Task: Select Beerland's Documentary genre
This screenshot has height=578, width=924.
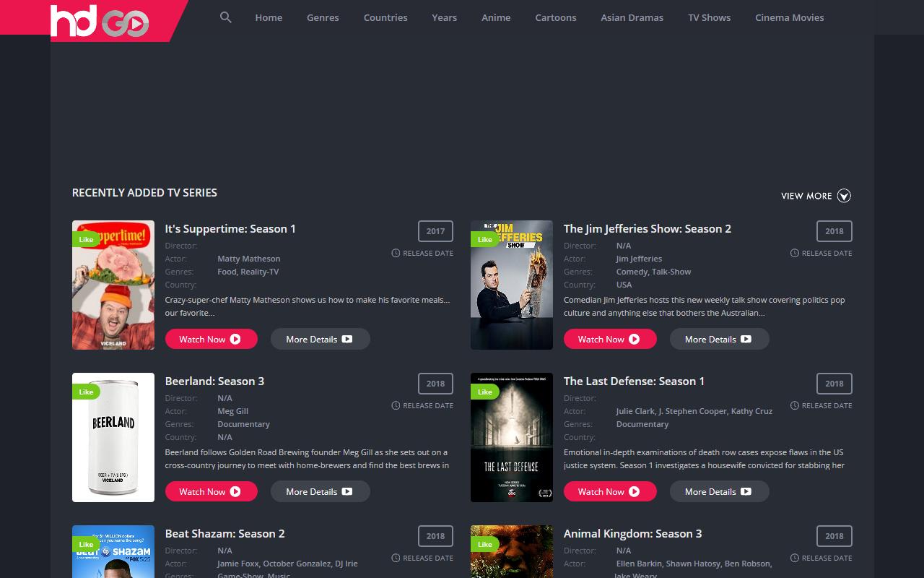Action: 243,424
